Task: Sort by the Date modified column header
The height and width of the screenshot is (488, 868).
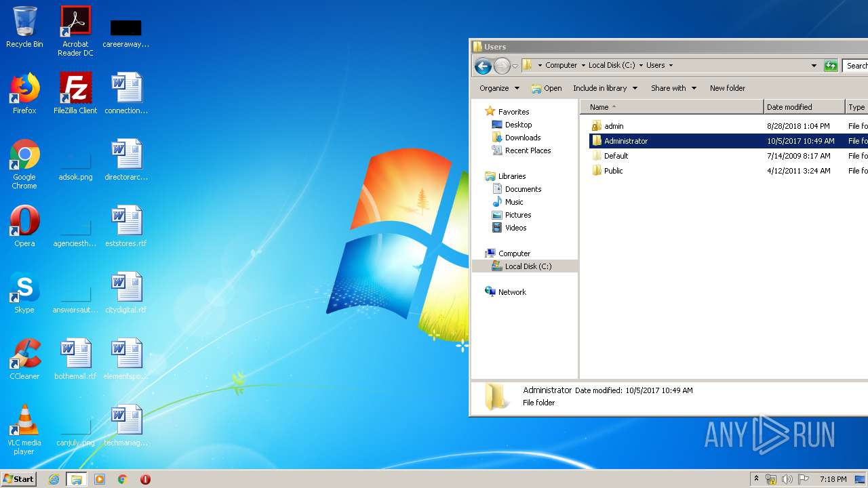Action: [804, 107]
